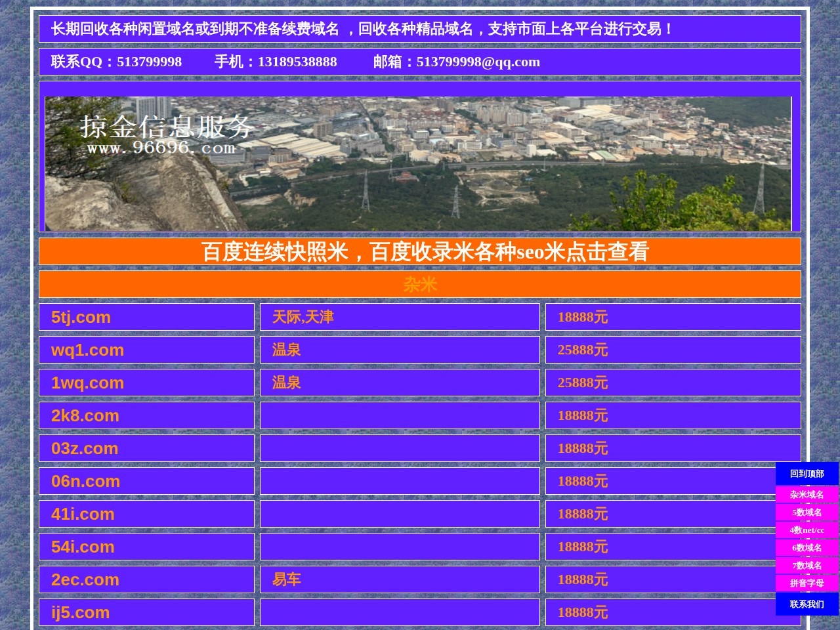840x630 pixels.
Task: Click the wq1.com domain entry
Action: click(x=88, y=350)
